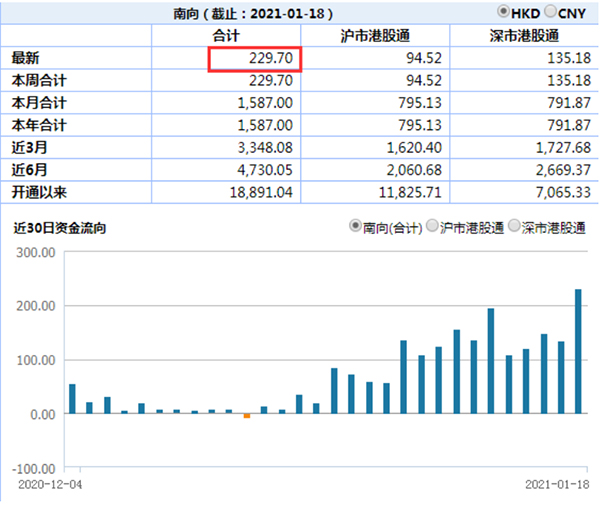Click the 1,620.40 value in 近3月 row

click(x=414, y=148)
